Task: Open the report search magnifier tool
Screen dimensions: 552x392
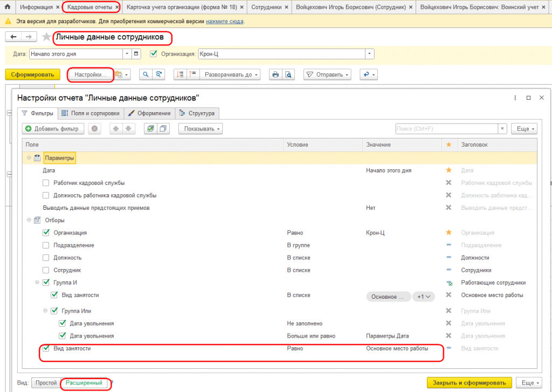Action: tap(146, 74)
